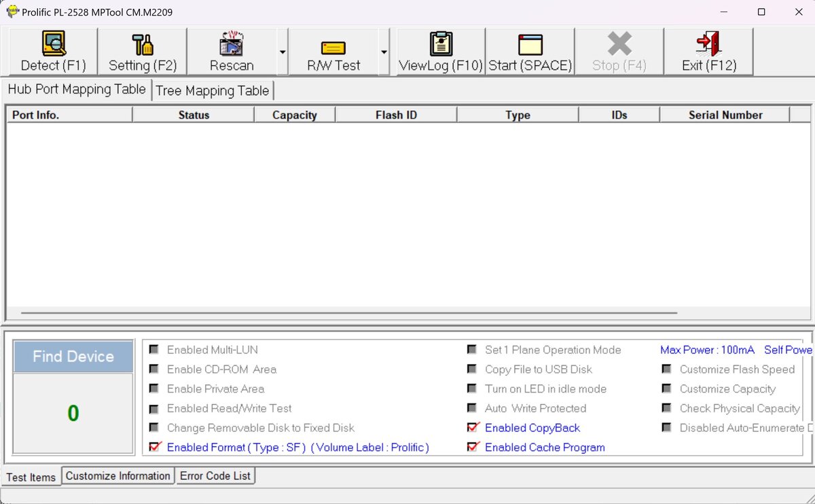This screenshot has height=504, width=815.
Task: Open Setting (F2) from the toolbar
Action: click(x=143, y=52)
